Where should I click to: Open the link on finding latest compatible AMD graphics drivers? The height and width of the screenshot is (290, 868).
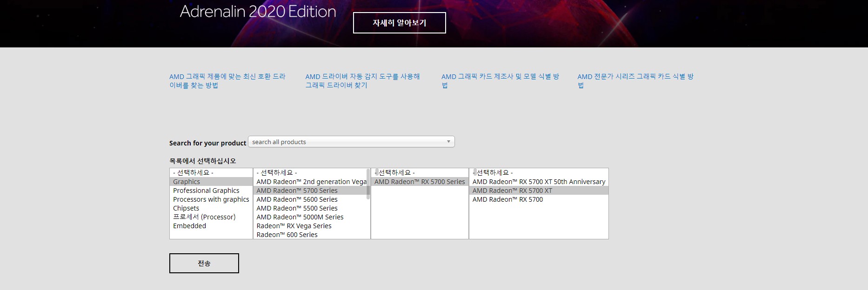tap(227, 81)
